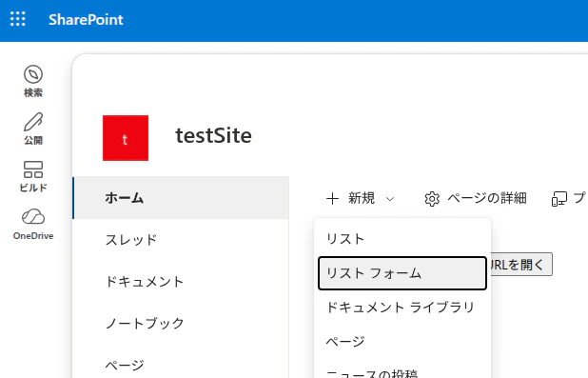Screen dimensions: 588x378
Task: Choose ページ from the 新規 menu
Action: pyautogui.click(x=402, y=342)
